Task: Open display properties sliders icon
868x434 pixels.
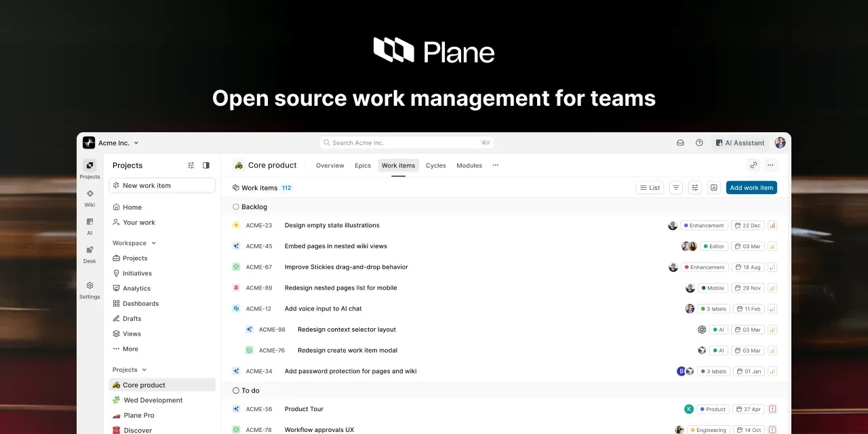Action: point(695,188)
